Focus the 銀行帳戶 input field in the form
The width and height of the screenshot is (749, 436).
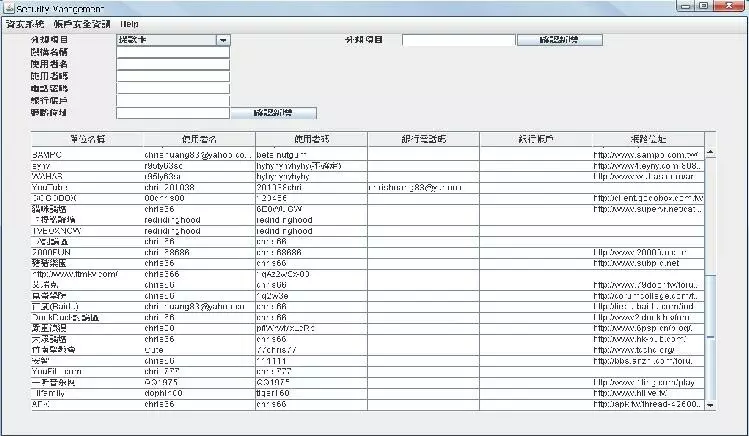click(173, 101)
